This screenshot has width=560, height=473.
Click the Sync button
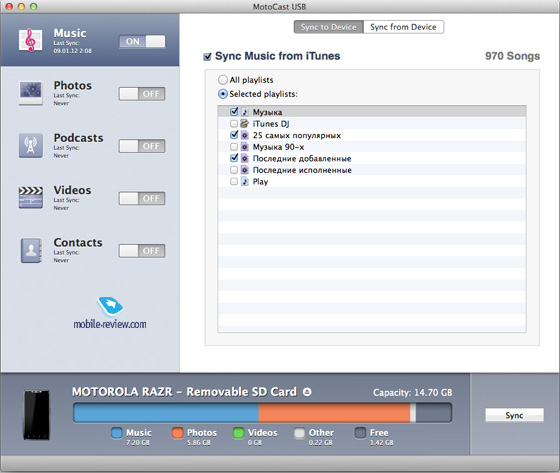click(x=514, y=415)
